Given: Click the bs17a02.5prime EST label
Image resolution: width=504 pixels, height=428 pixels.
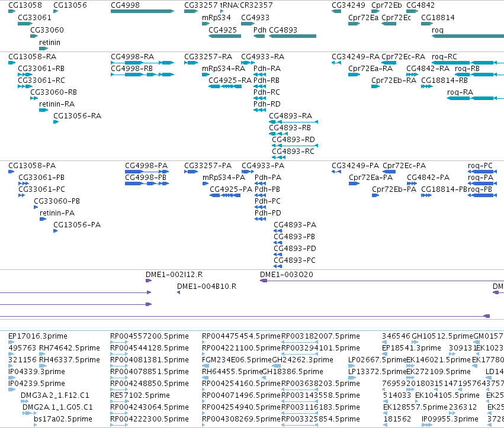Looking at the screenshot, I should [63, 419].
